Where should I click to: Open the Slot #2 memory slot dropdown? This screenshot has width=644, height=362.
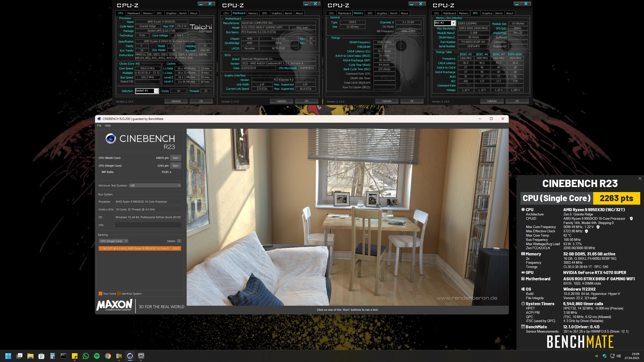(445, 23)
